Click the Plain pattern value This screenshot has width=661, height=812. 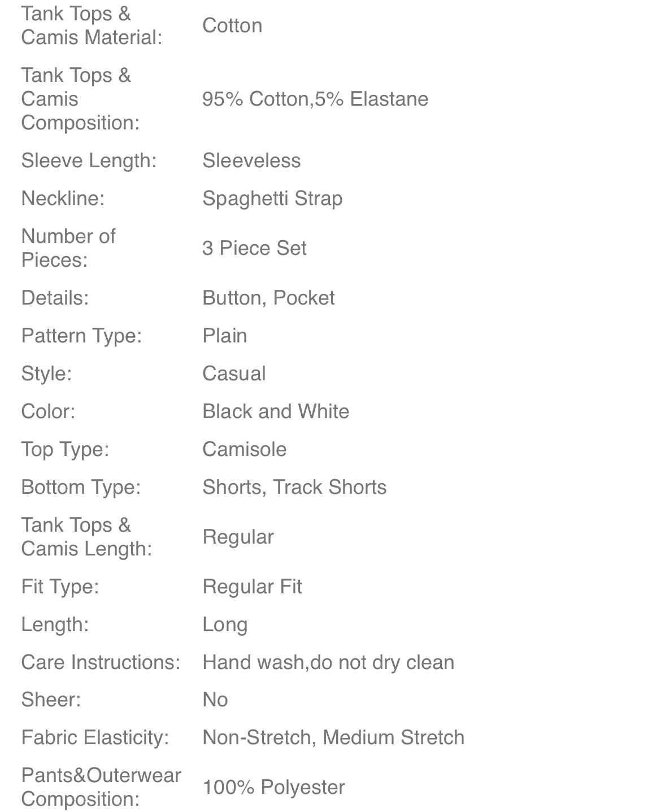point(225,336)
